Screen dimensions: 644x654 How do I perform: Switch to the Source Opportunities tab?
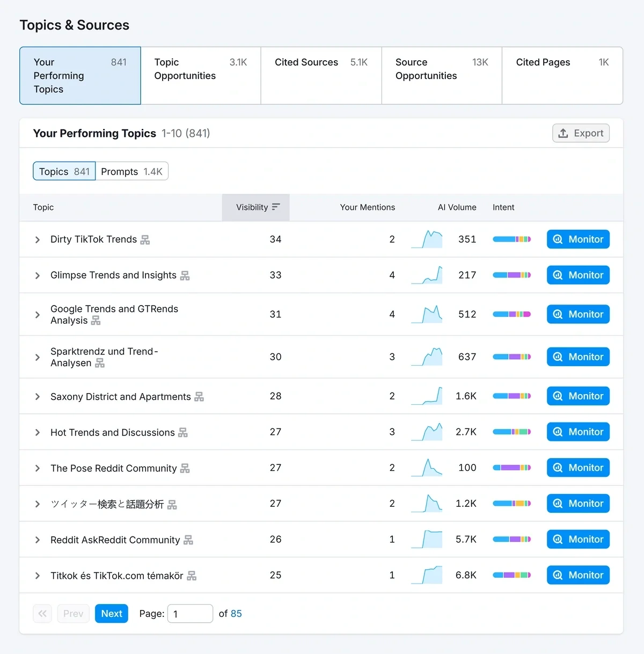441,75
